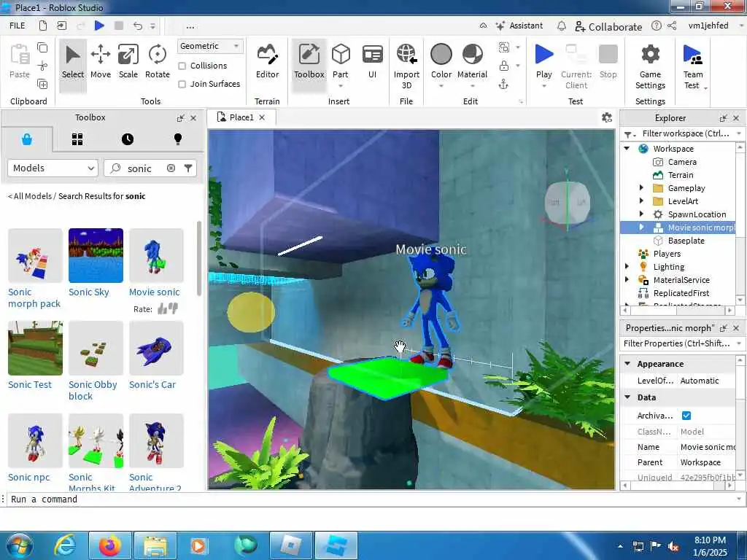View notifications bell
Image resolution: width=747 pixels, height=560 pixels.
click(x=562, y=26)
